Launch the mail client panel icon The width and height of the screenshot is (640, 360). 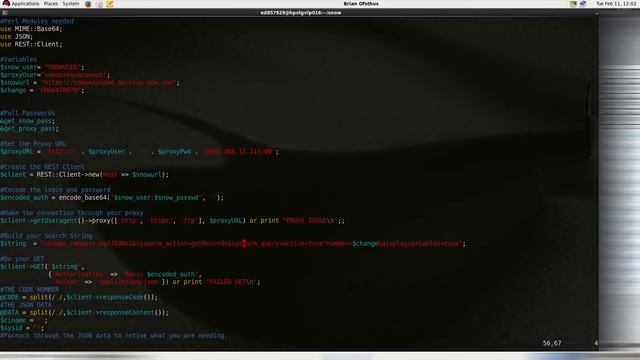pos(99,4)
